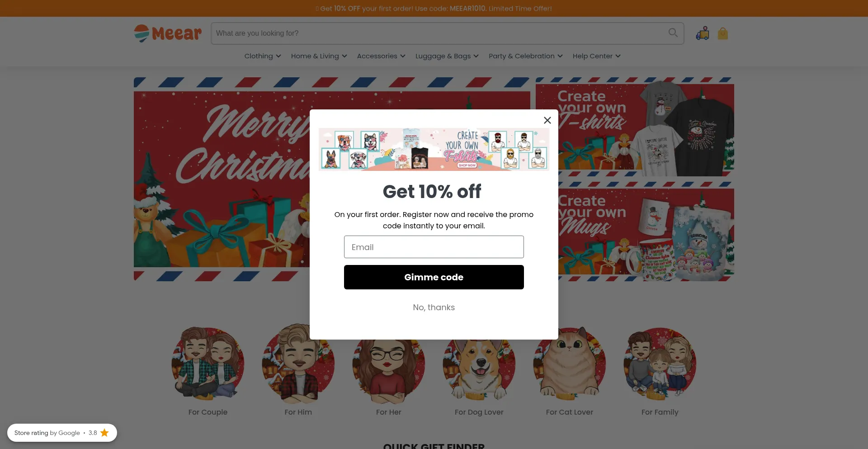Viewport: 868px width, 449px height.
Task: Open the Help Center menu
Action: [596, 56]
